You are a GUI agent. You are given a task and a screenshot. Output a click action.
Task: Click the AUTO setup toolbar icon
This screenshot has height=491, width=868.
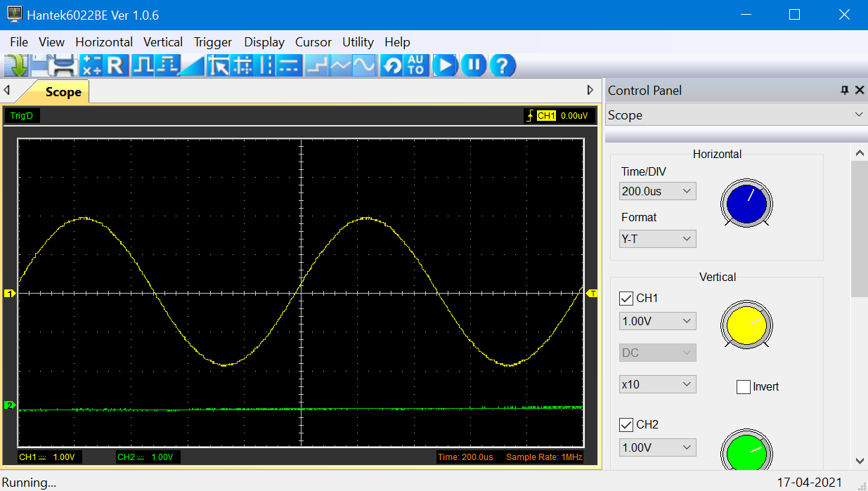point(415,66)
